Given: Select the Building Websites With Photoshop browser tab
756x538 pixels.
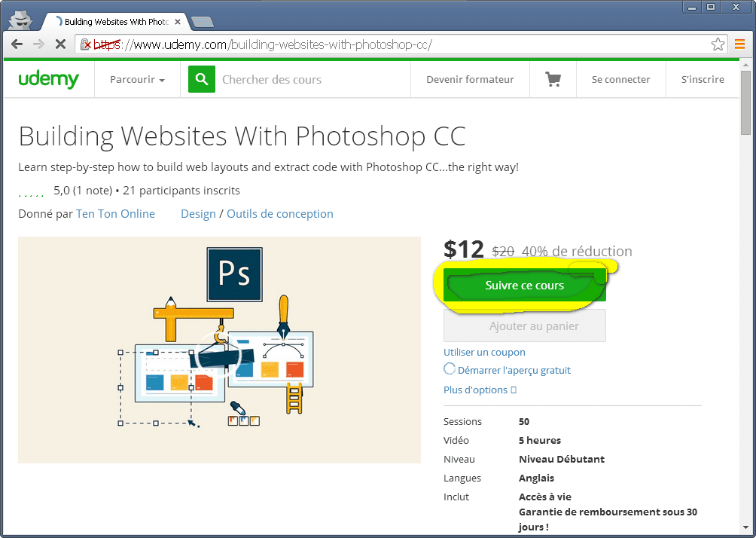Looking at the screenshot, I should 116,22.
